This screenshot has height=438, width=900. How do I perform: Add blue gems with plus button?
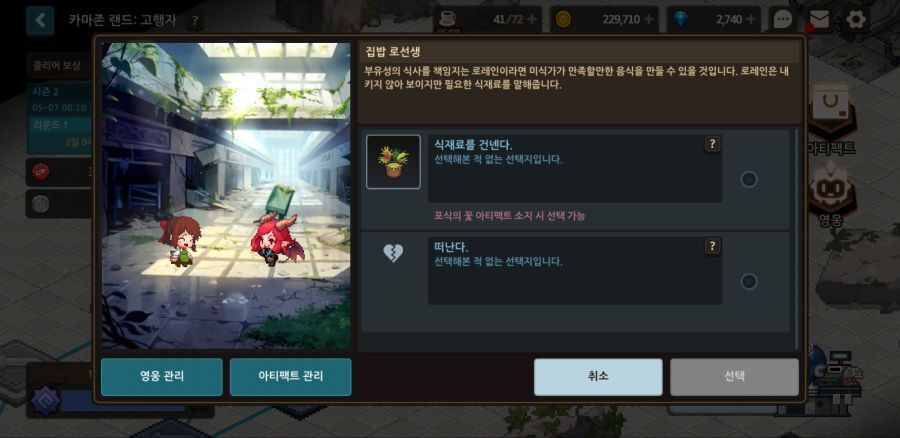751,19
